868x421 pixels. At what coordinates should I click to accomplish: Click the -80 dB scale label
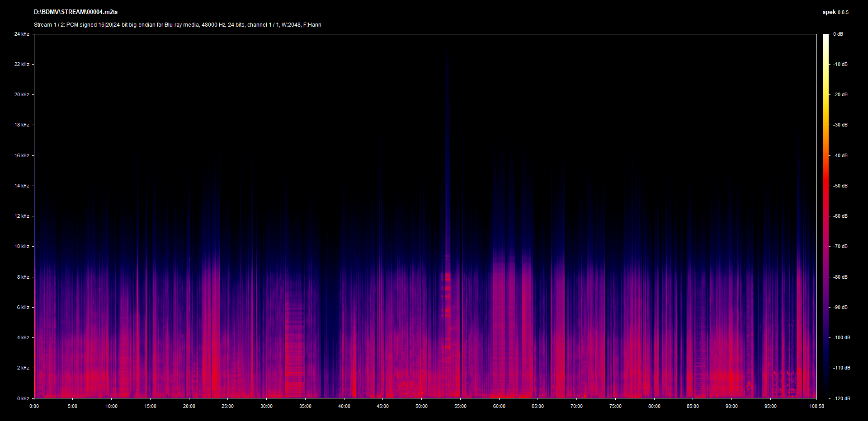click(x=840, y=277)
